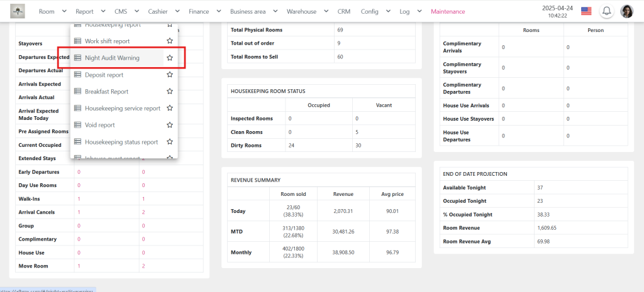This screenshot has width=644, height=292.
Task: Click list icon beside Void report
Action: [x=78, y=125]
